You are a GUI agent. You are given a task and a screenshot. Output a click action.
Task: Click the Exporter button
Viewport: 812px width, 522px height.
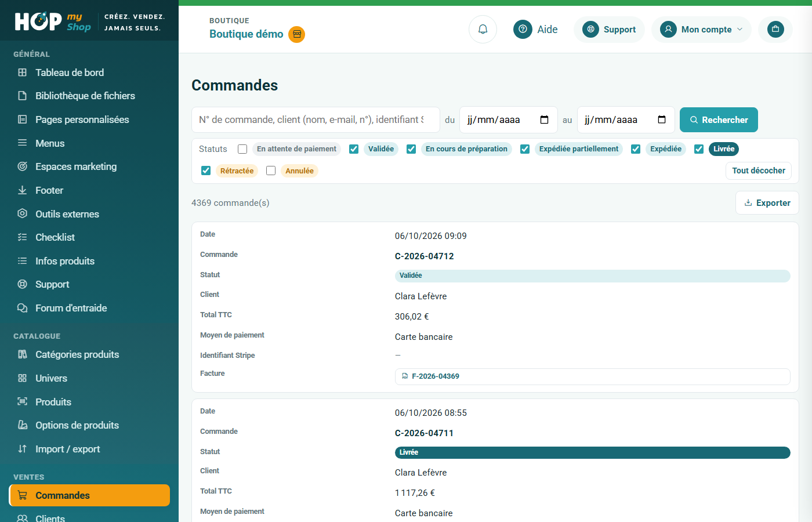[767, 203]
